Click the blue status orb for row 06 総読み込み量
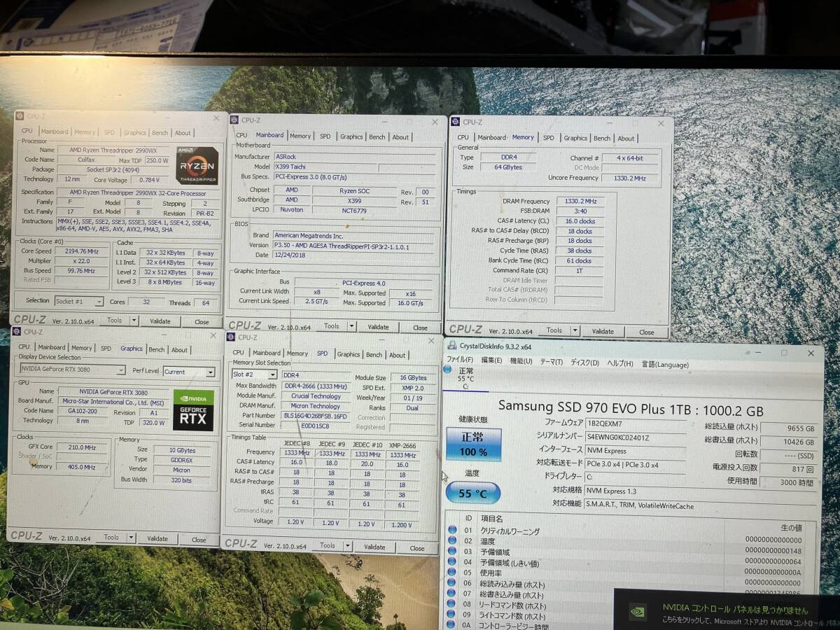The image size is (840, 630). pos(452,583)
